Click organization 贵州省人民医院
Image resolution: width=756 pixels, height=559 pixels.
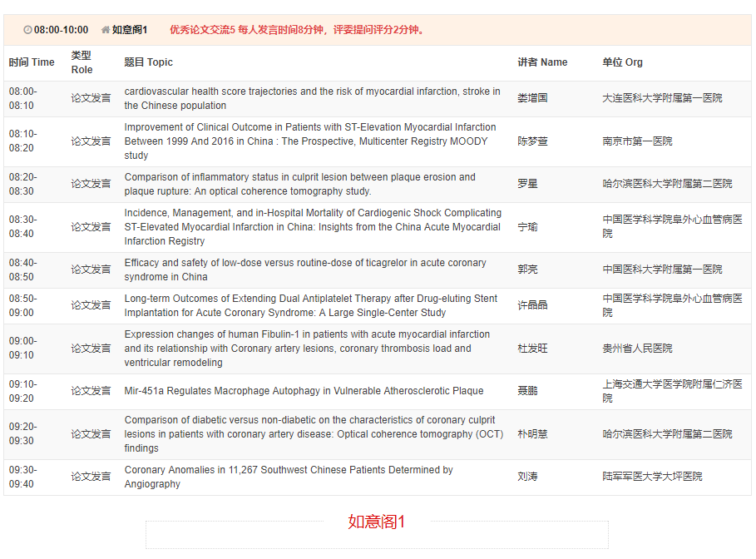coord(637,349)
